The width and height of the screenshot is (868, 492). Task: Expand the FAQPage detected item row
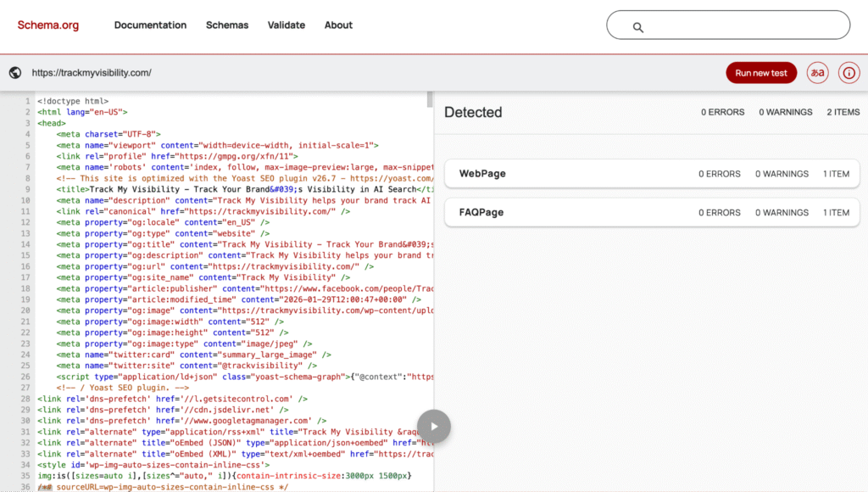tap(652, 212)
